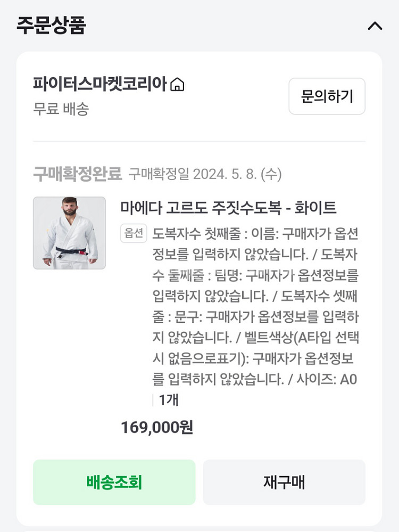This screenshot has width=399, height=532.
Task: Tap the store home icon
Action: (x=177, y=85)
